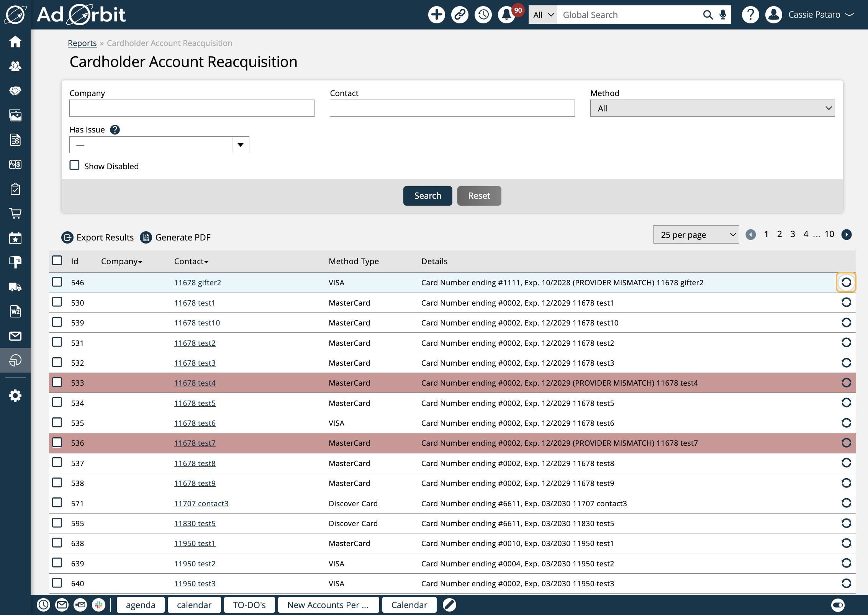
Task: Open the 25 per page dropdown
Action: point(696,235)
